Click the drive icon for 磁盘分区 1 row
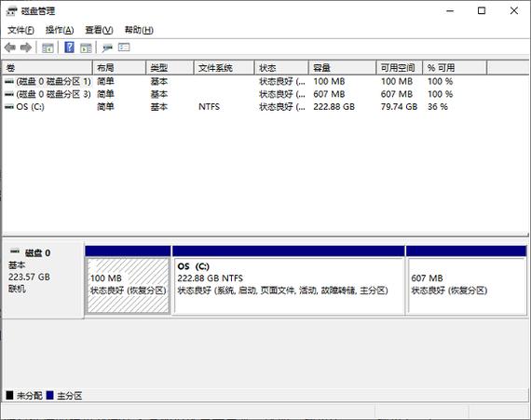 point(9,81)
